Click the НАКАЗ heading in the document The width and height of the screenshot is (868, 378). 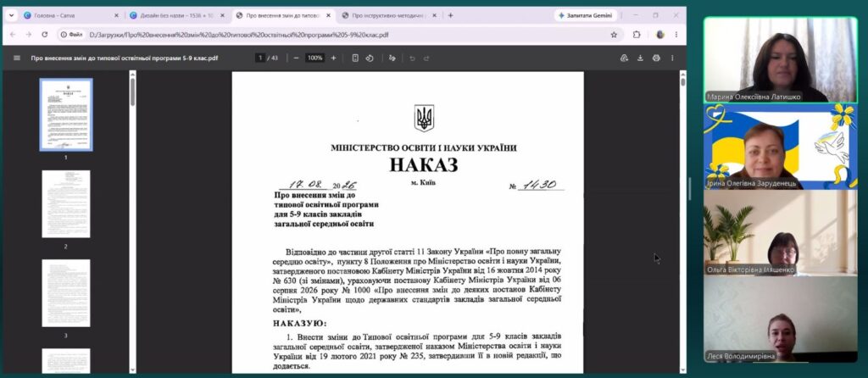coord(424,164)
